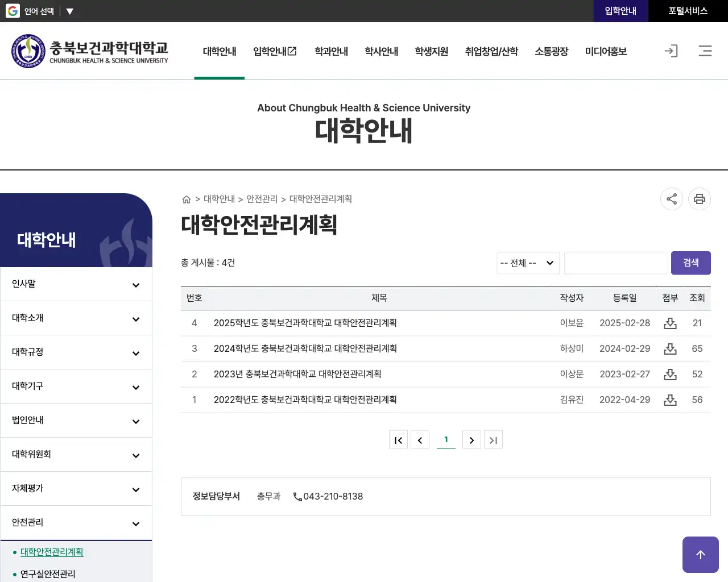The width and height of the screenshot is (728, 582).
Task: Open post 2024학년도 충북보건과학대학교 대학안전관리계획
Action: [x=305, y=348]
